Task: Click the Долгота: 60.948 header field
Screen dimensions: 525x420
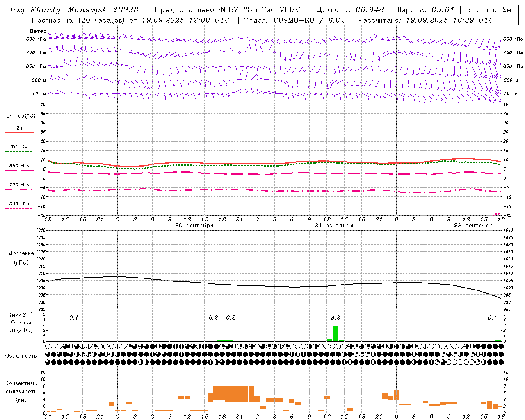Action: click(x=350, y=10)
